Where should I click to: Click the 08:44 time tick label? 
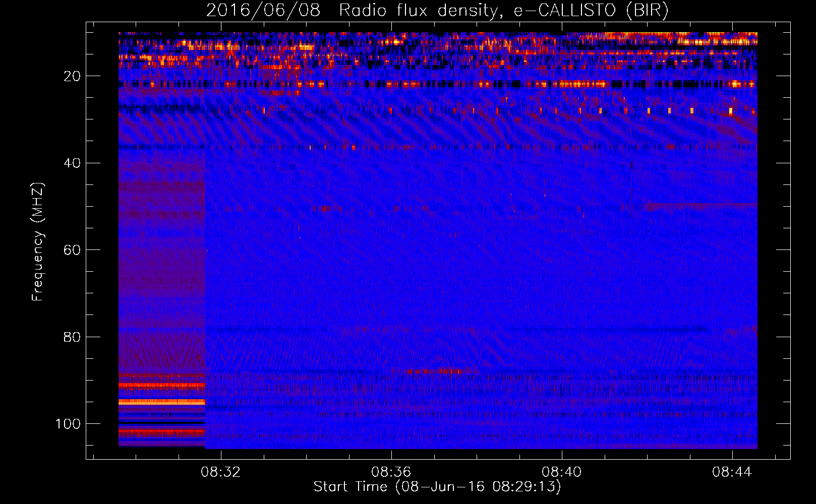(732, 472)
